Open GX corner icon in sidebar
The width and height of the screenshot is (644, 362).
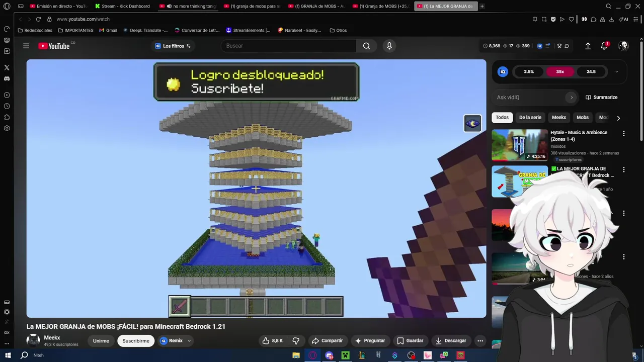tap(7, 332)
